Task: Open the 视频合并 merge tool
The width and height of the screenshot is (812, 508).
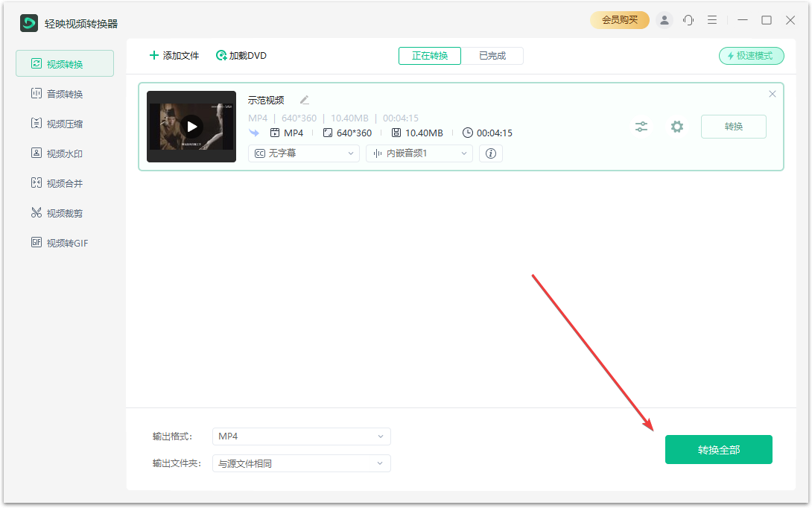Action: (x=66, y=182)
